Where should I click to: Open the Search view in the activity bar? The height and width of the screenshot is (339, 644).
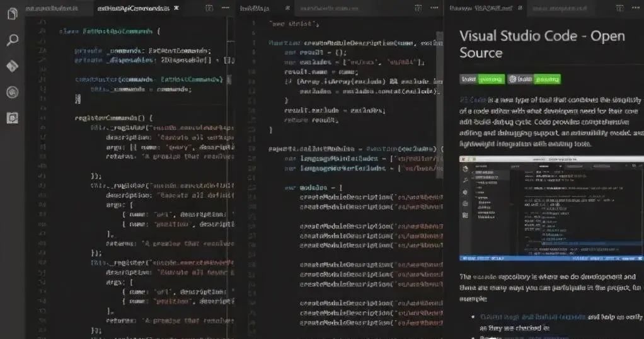click(x=13, y=40)
